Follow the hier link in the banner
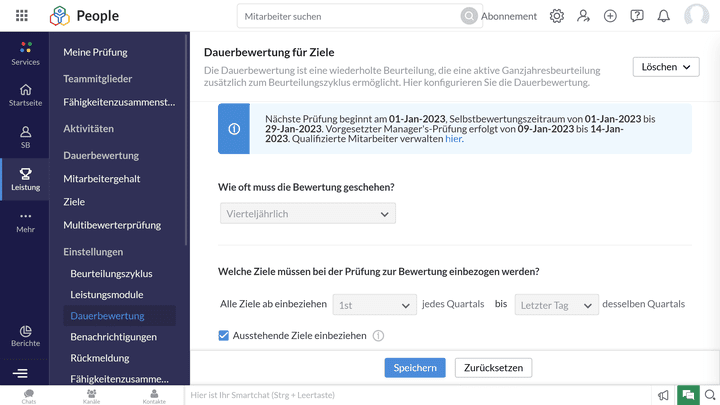The width and height of the screenshot is (720, 405). tap(453, 139)
